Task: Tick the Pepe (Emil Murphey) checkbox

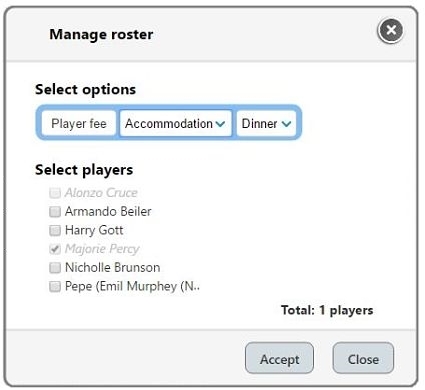Action: [x=55, y=286]
